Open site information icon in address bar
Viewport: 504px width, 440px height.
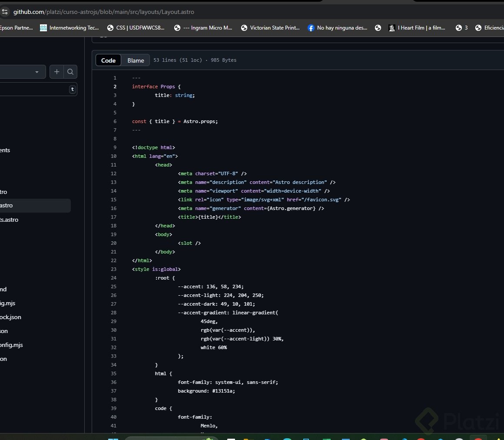[5, 12]
